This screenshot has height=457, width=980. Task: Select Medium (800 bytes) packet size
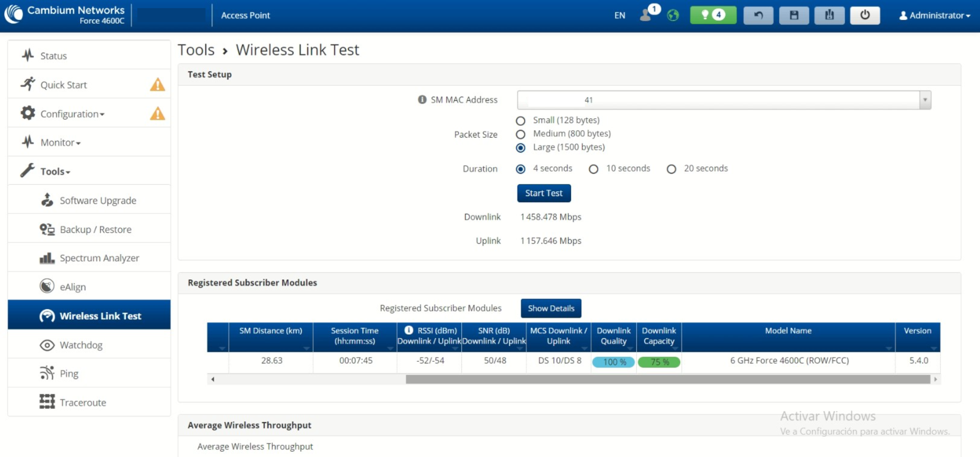(x=521, y=134)
